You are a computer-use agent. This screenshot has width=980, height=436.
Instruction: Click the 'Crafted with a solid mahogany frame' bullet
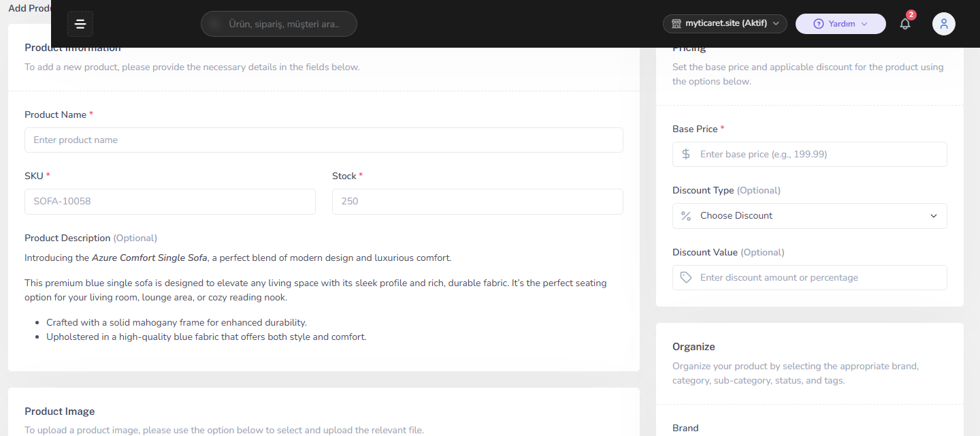tap(176, 322)
